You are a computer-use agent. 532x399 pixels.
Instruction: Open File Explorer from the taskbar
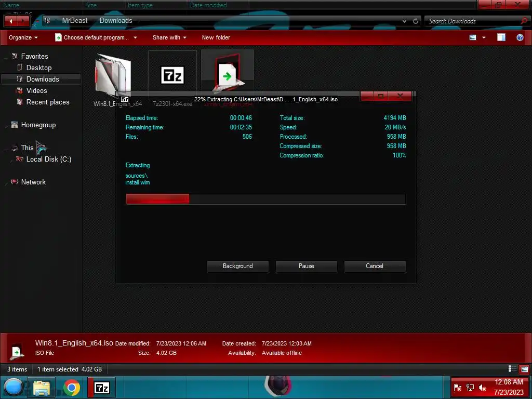tap(42, 387)
